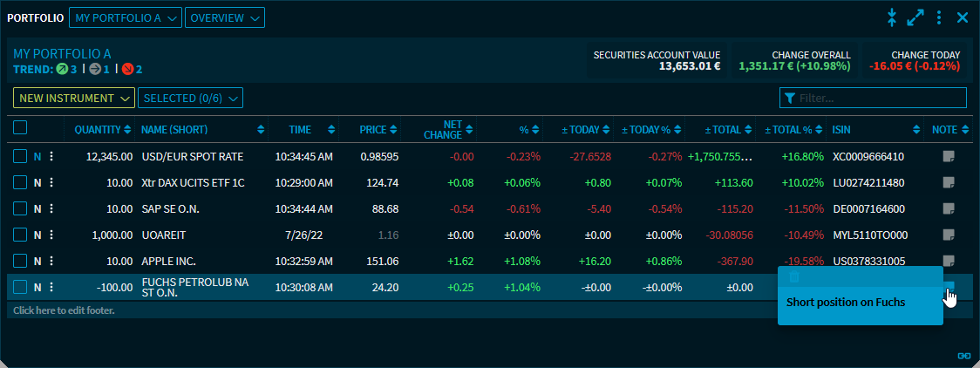
Task: Click the note icon for UOAREIT row
Action: [949, 235]
